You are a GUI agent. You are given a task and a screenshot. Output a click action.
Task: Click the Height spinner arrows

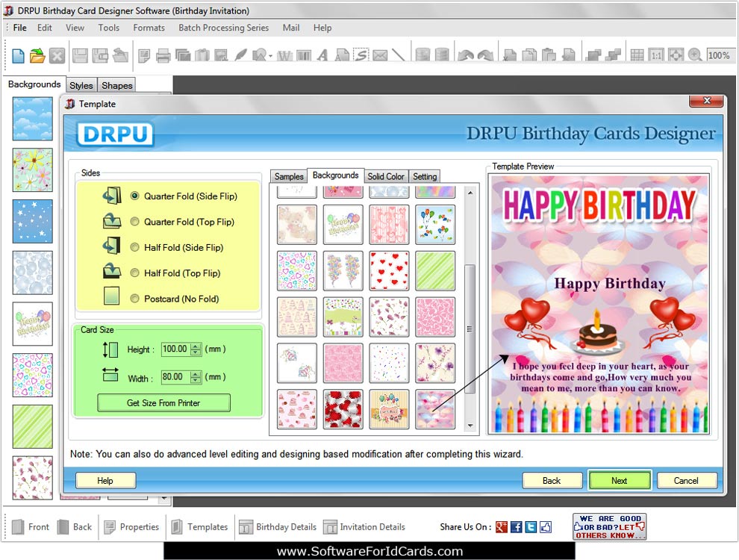(x=196, y=349)
